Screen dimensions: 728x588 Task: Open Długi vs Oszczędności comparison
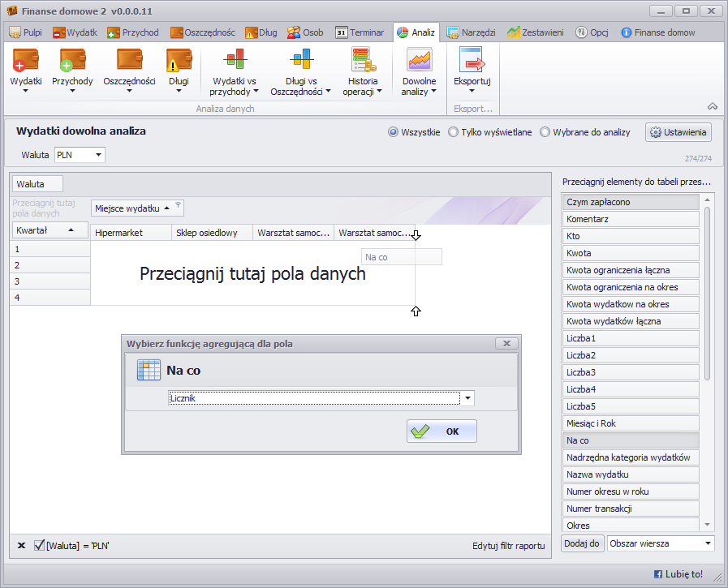point(301,62)
